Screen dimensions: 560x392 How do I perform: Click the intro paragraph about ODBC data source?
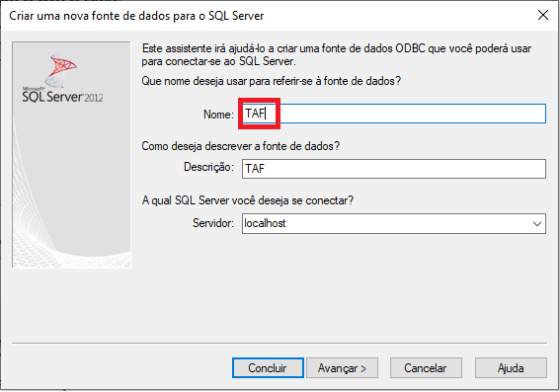click(x=337, y=54)
